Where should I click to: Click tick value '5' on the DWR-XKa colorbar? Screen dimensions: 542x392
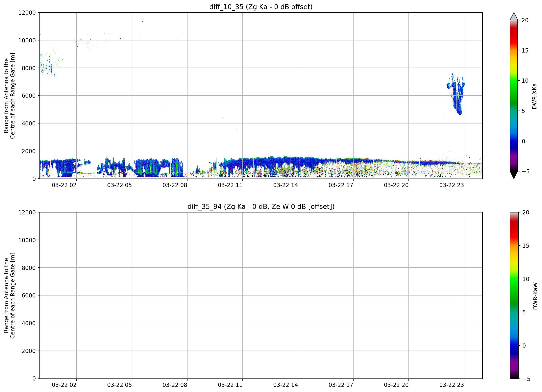pyautogui.click(x=523, y=111)
